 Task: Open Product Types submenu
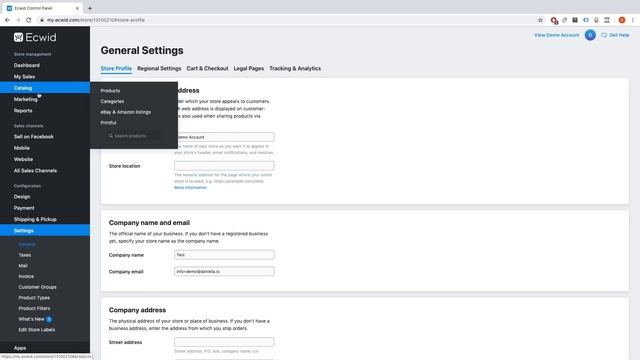tap(34, 298)
